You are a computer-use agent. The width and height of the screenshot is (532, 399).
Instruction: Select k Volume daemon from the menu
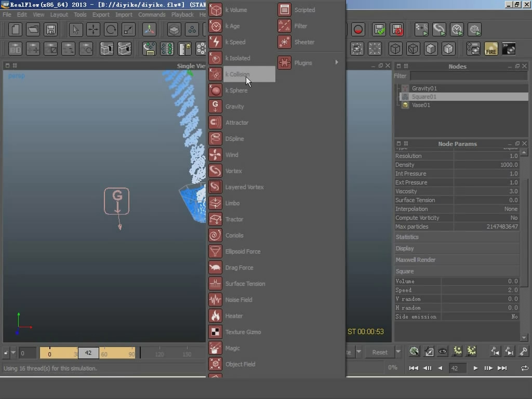pos(242,10)
